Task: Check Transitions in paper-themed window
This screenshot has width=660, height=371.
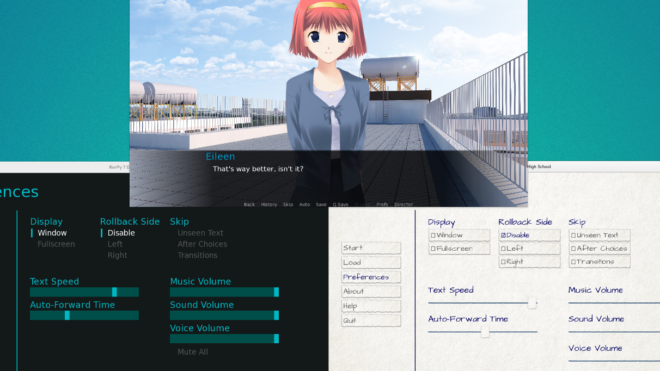Action: 599,262
